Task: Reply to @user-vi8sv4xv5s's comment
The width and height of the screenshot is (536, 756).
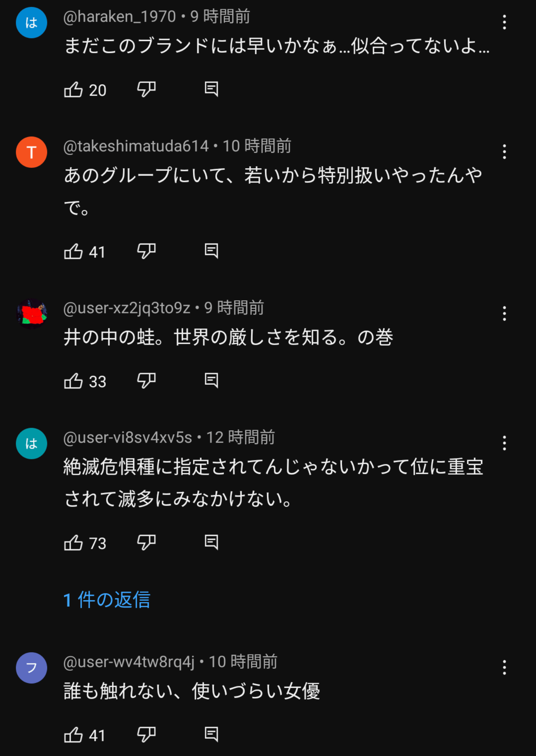Action: tap(211, 543)
